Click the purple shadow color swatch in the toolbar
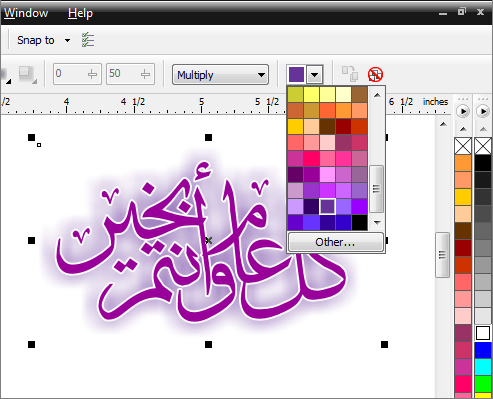Screen dimensions: 493x399 tap(296, 74)
